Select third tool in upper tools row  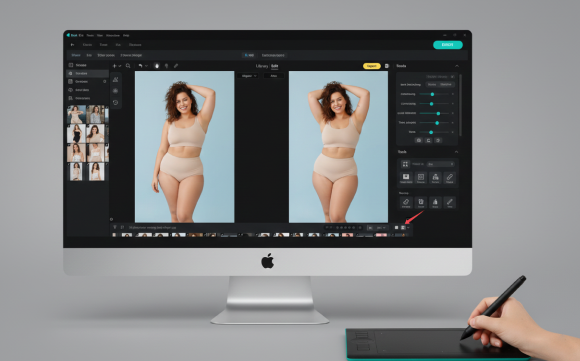tap(435, 178)
